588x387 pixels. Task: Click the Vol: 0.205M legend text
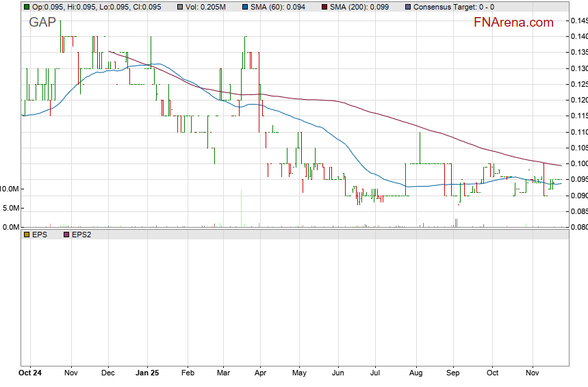[x=206, y=7]
